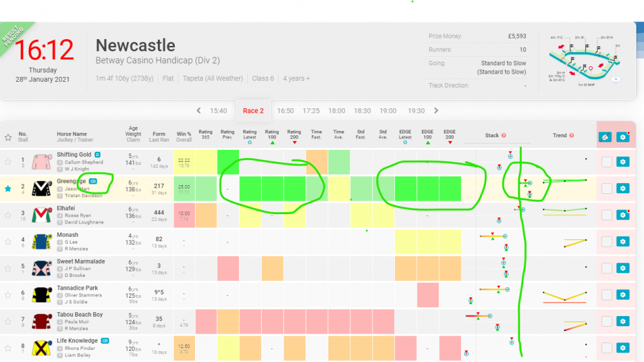Viewport: 644px width, 362px height.
Task: Star Shifting Gold as a favourite
Action: [8, 162]
